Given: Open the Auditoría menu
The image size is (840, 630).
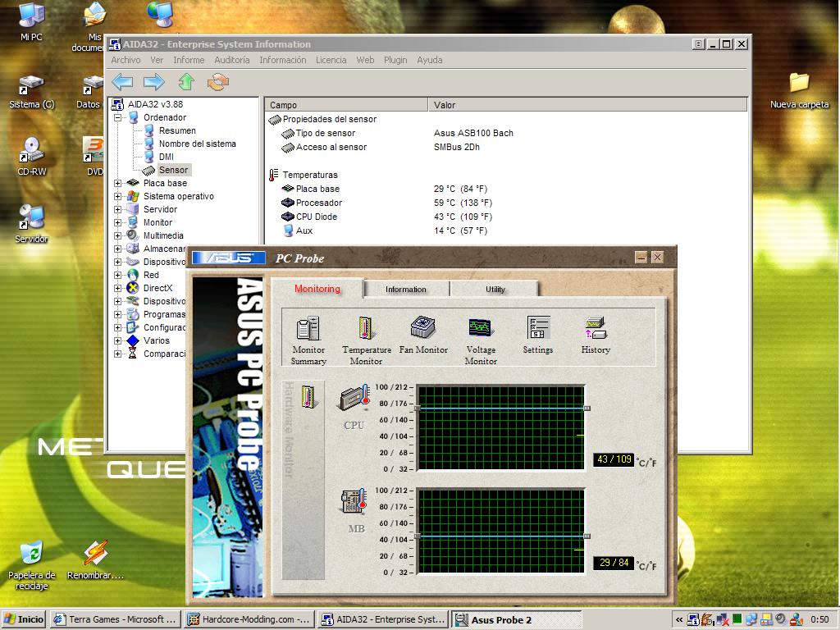Looking at the screenshot, I should coord(232,60).
